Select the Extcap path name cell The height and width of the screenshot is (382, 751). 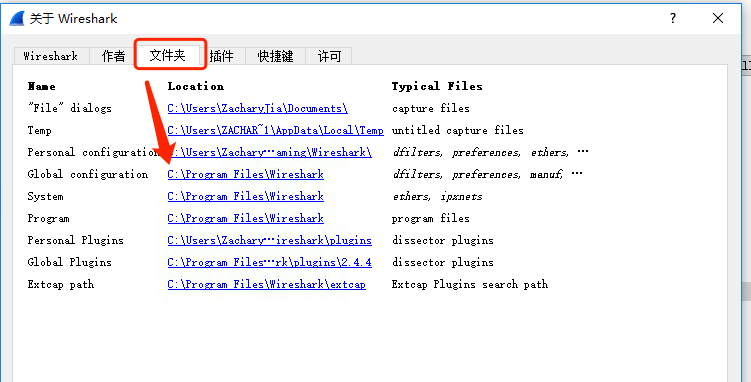[60, 284]
